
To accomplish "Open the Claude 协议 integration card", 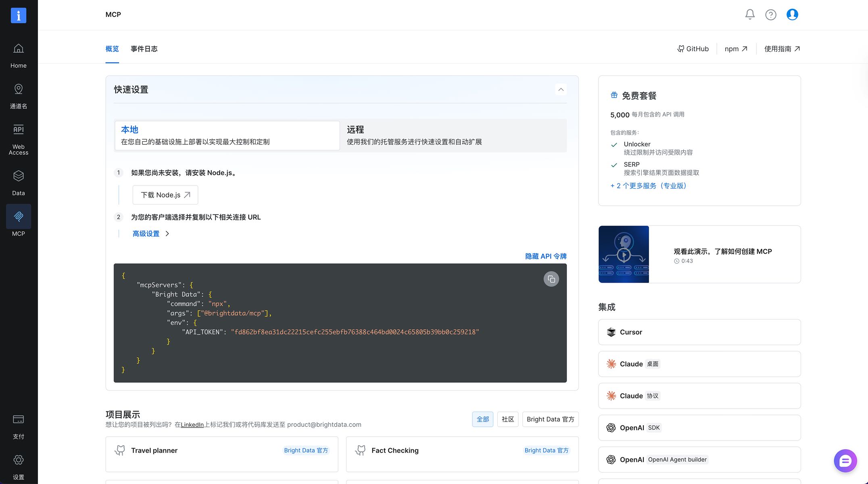I will [x=699, y=396].
